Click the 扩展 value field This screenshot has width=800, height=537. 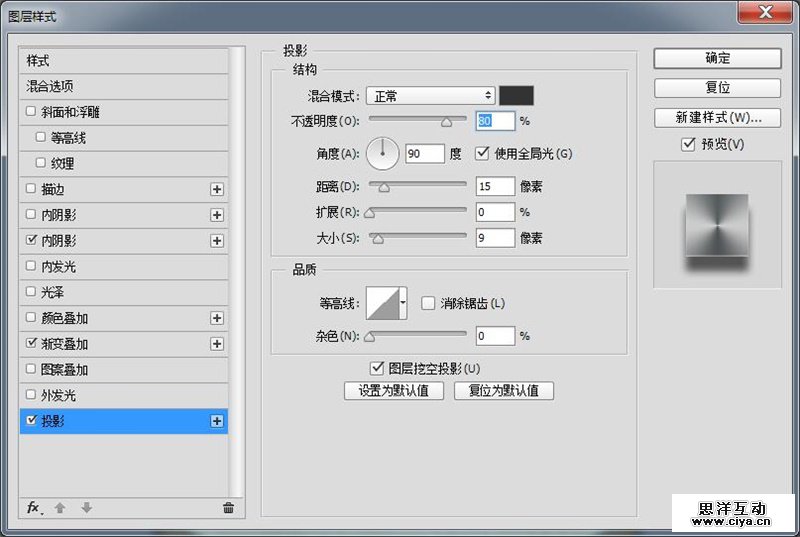495,212
